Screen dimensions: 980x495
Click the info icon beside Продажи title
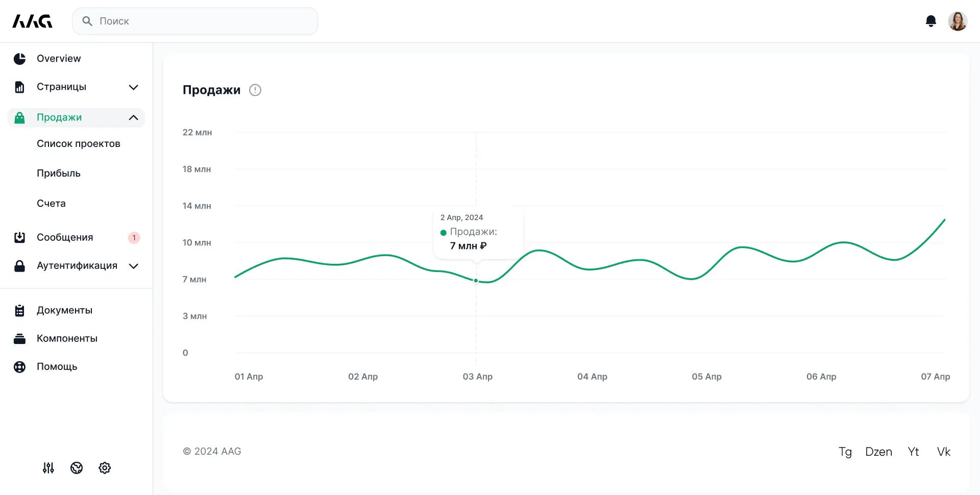point(255,90)
